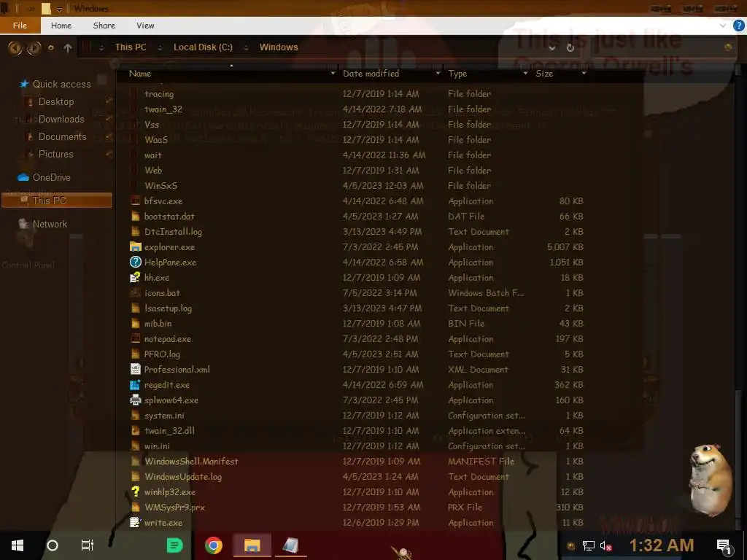Select the Professional.xml file icon
Image resolution: width=747 pixels, height=560 pixels.
point(136,370)
